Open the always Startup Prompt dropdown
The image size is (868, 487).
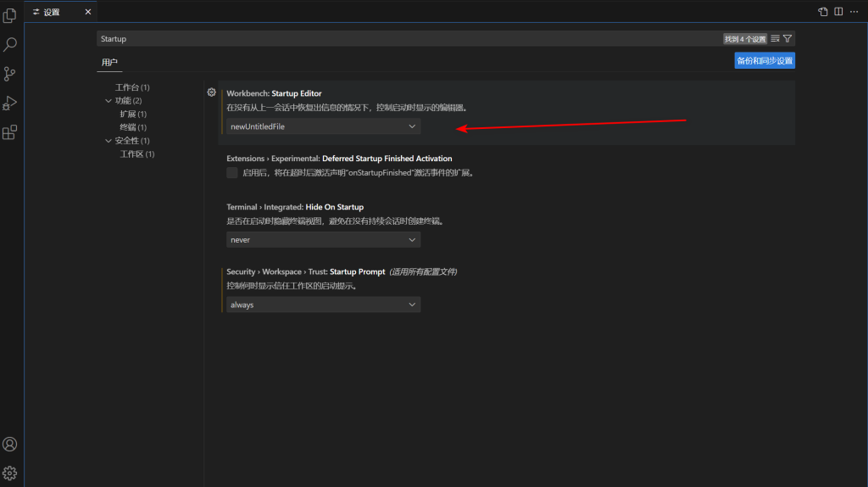pos(323,305)
